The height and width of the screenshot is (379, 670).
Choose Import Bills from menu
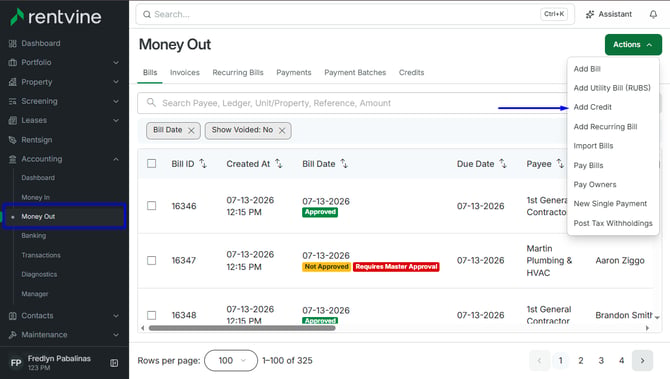pyautogui.click(x=593, y=146)
